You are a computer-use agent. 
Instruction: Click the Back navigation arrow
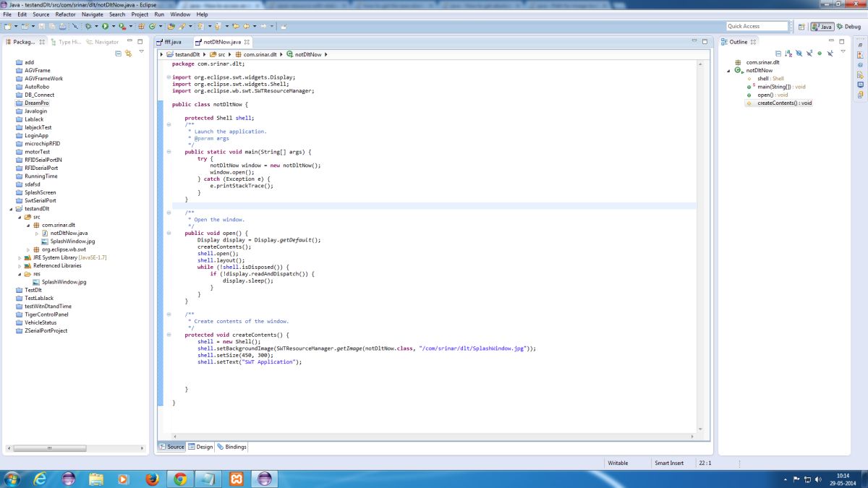246,26
